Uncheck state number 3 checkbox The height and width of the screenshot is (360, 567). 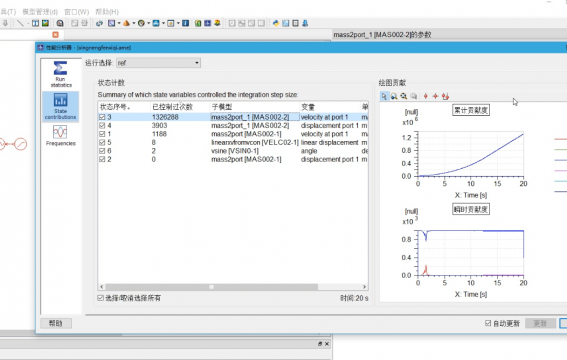point(102,117)
